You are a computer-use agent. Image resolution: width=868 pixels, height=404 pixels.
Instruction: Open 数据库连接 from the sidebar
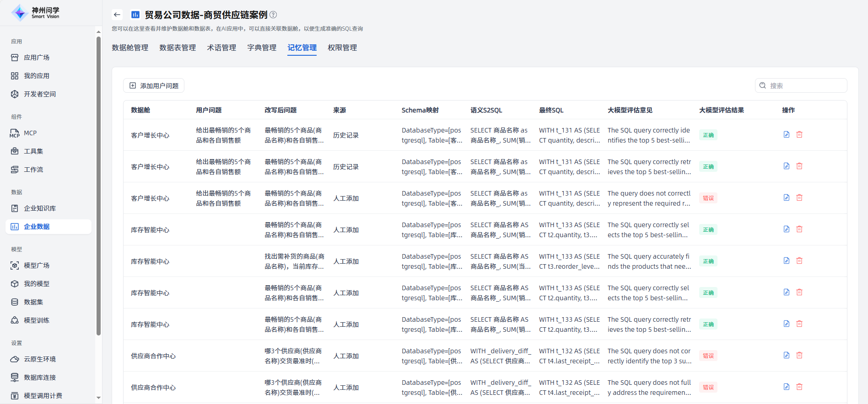40,377
